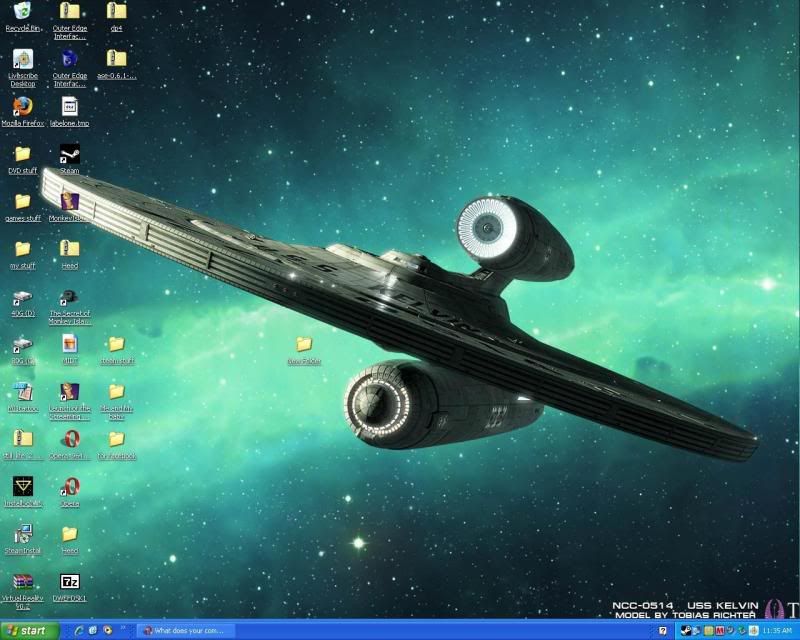Open the WinRAR archive icon near the Start button
Screen dimensions: 800x640
coord(22,590)
